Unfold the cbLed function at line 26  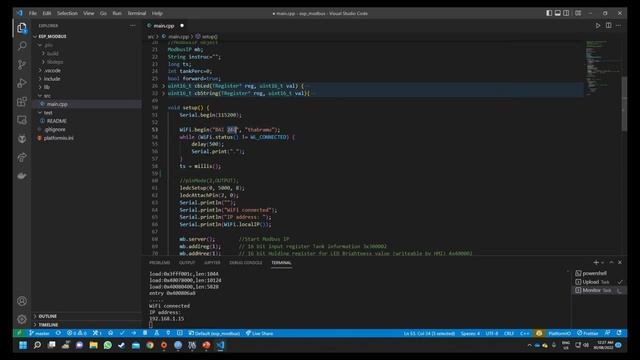(164, 86)
